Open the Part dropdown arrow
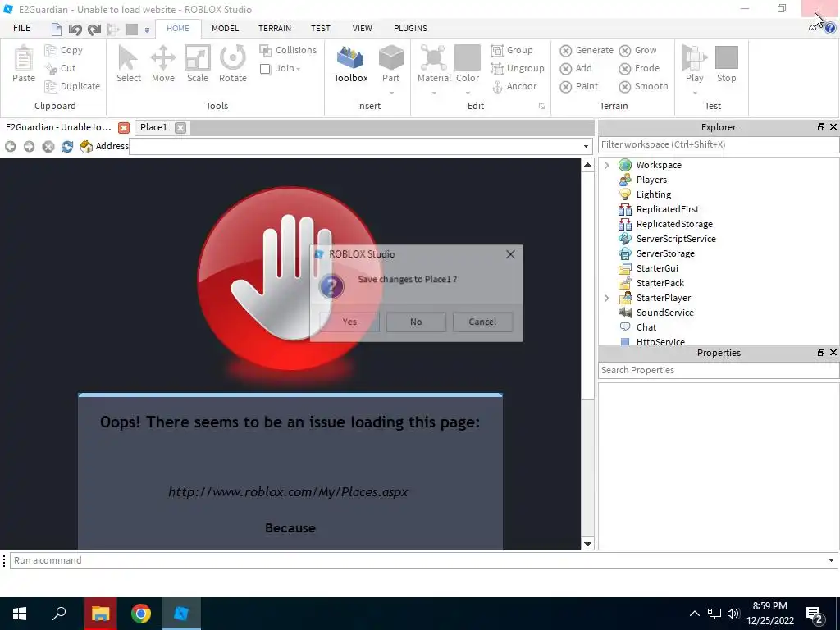This screenshot has width=840, height=630. (391, 93)
